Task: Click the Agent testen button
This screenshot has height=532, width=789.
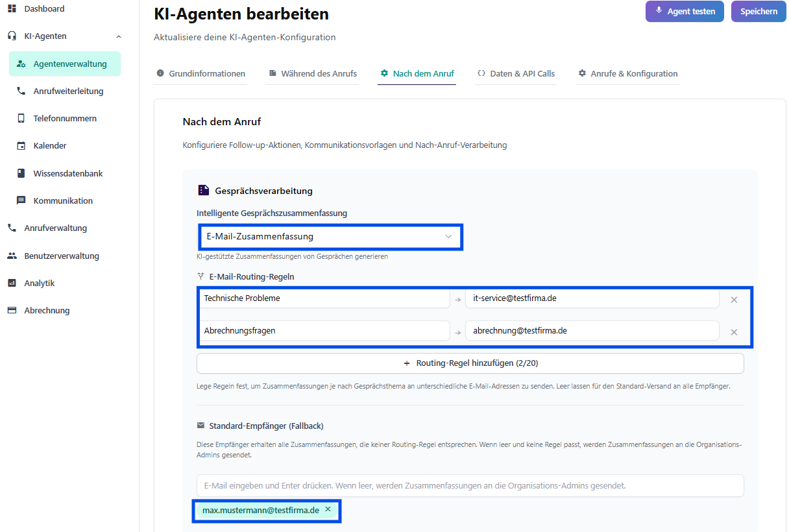Action: point(685,11)
